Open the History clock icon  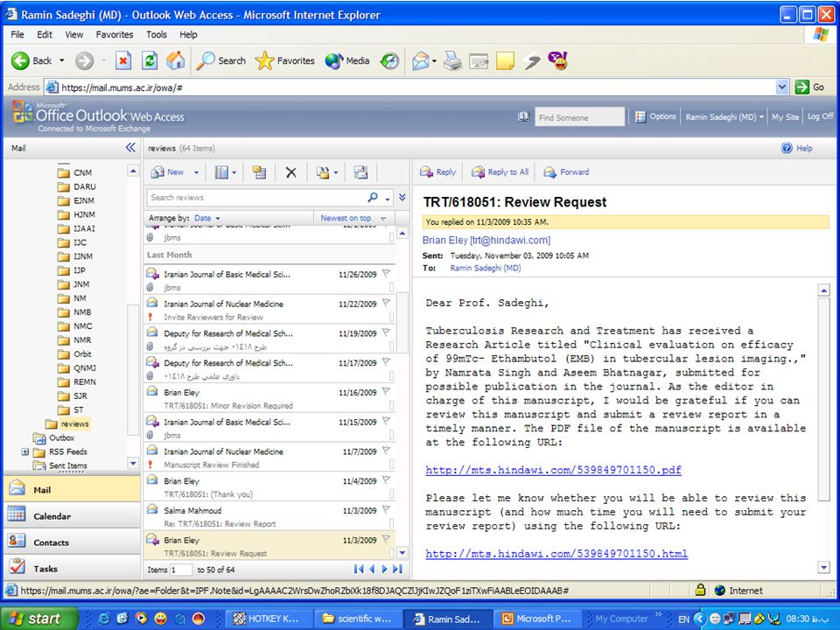(389, 60)
